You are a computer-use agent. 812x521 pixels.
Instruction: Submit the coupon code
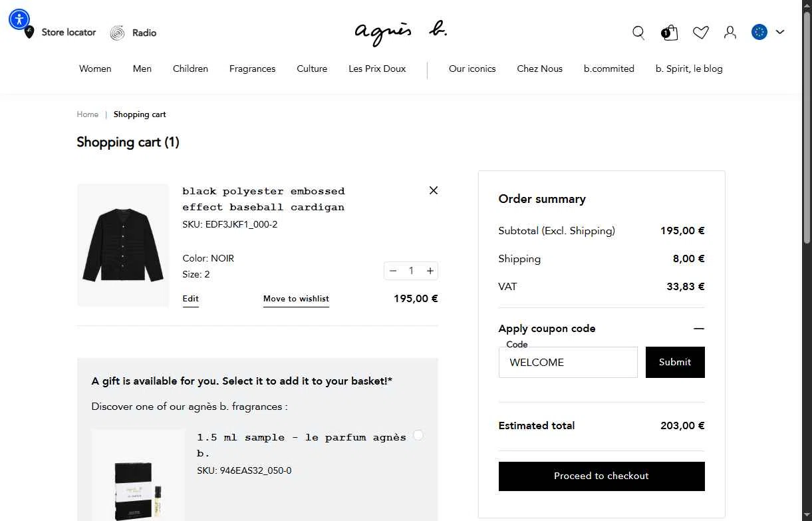(x=675, y=362)
